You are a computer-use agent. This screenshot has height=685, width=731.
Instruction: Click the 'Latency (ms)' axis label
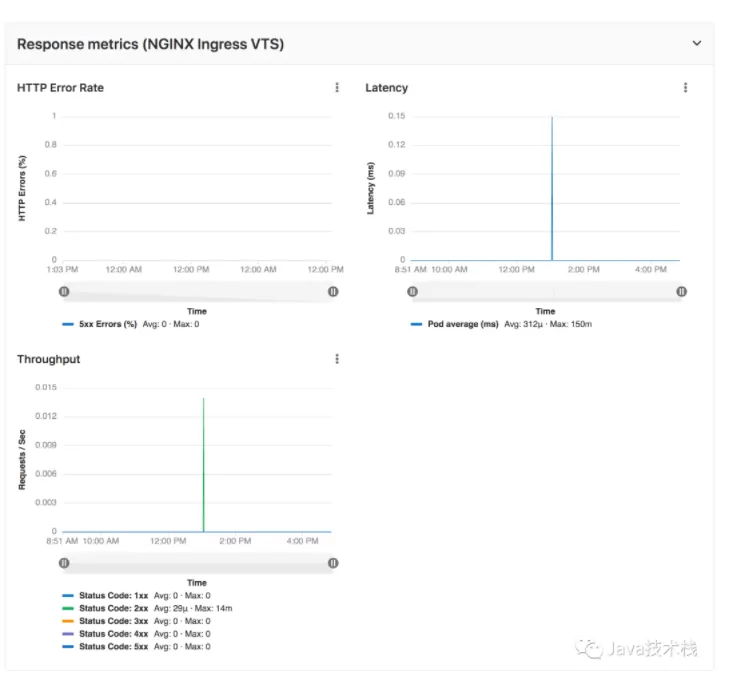[x=371, y=188]
